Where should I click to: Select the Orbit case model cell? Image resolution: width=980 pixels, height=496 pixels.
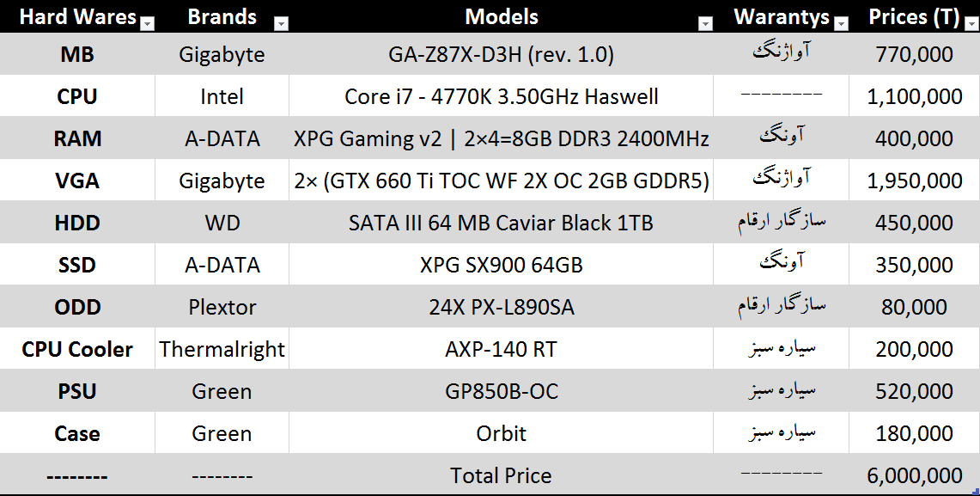502,434
